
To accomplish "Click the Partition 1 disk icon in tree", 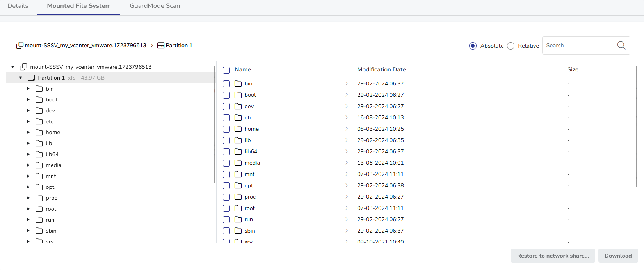I will click(x=31, y=78).
